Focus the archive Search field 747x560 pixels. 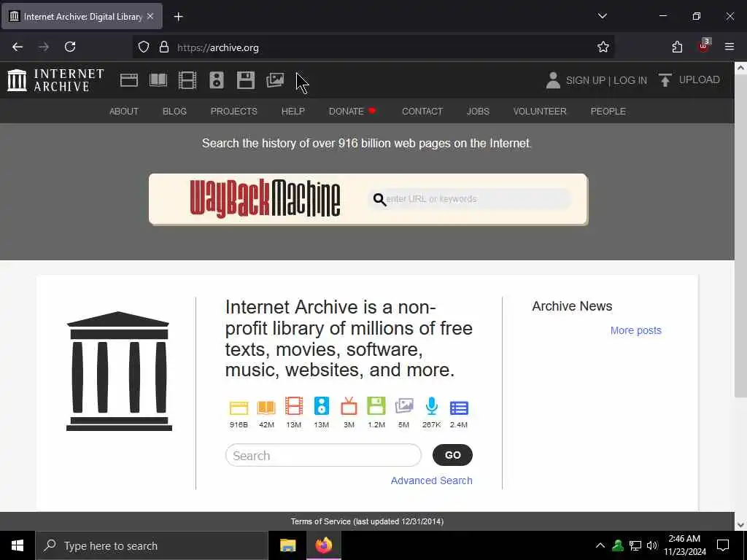pos(323,455)
